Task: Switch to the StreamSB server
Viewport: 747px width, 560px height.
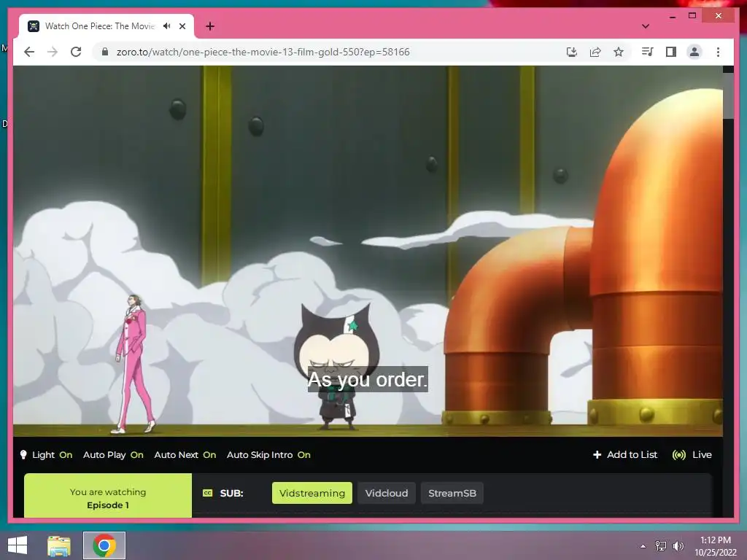Action: pos(452,493)
